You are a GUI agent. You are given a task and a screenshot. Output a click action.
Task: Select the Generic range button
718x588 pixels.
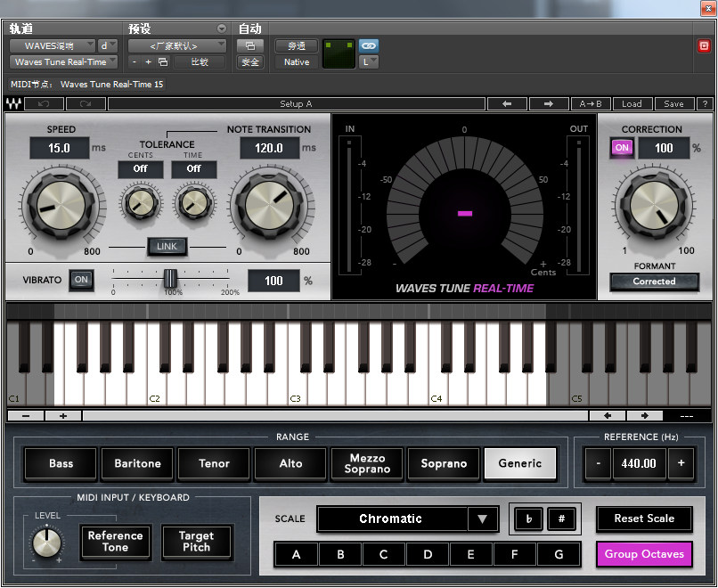[520, 463]
